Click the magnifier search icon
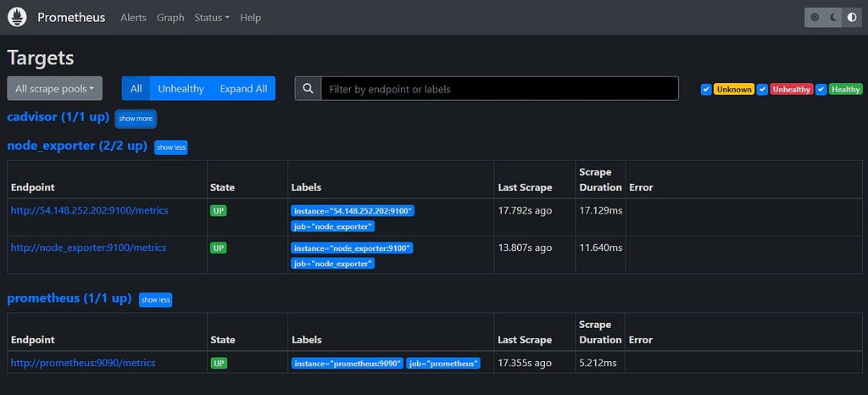This screenshot has height=395, width=868. coord(309,88)
